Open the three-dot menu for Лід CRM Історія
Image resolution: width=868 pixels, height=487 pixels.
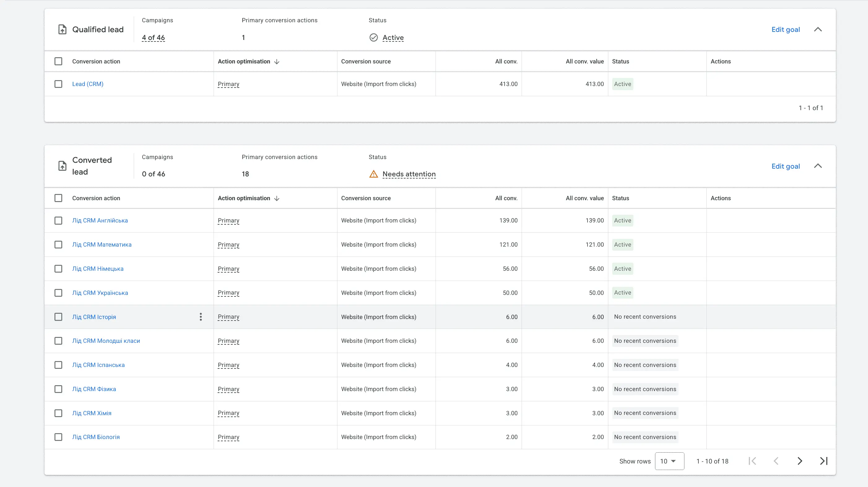click(201, 317)
